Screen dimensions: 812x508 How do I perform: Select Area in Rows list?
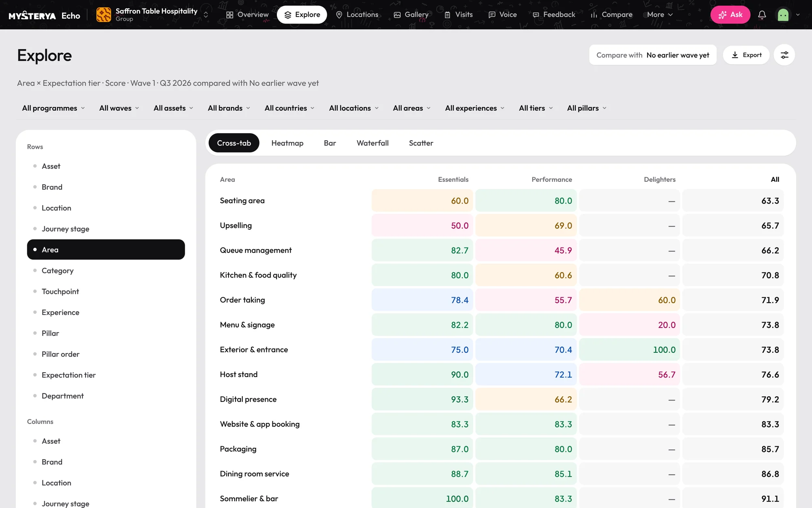[x=106, y=250]
